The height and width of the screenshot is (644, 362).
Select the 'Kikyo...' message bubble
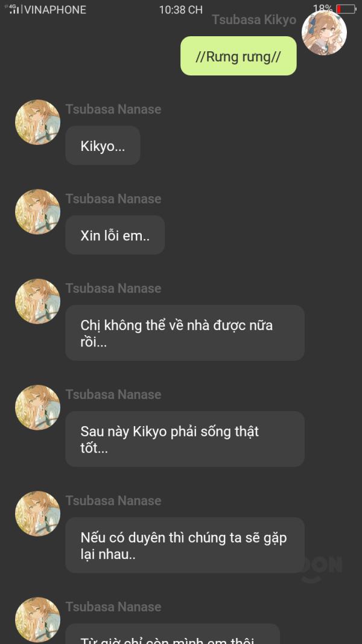click(x=103, y=145)
